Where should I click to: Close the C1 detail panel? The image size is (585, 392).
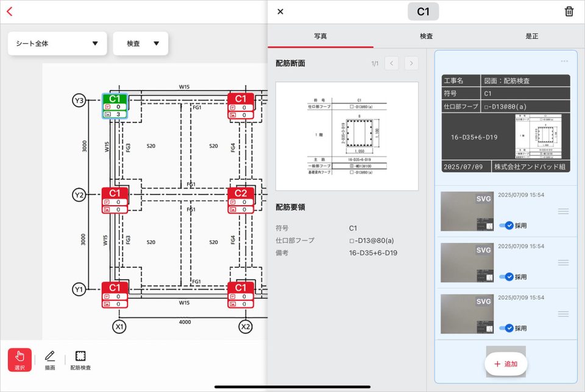[280, 12]
